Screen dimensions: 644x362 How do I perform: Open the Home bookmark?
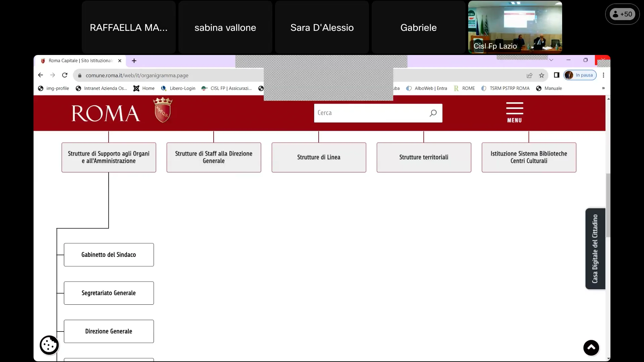click(x=144, y=88)
